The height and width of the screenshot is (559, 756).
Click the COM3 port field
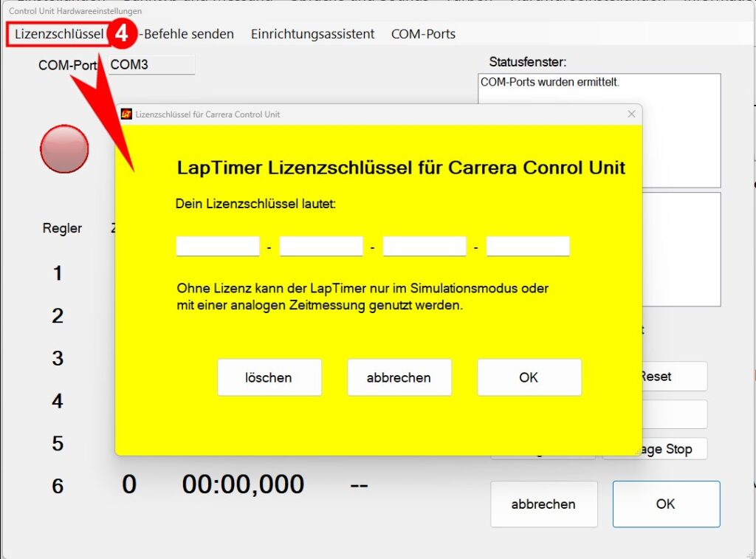151,65
